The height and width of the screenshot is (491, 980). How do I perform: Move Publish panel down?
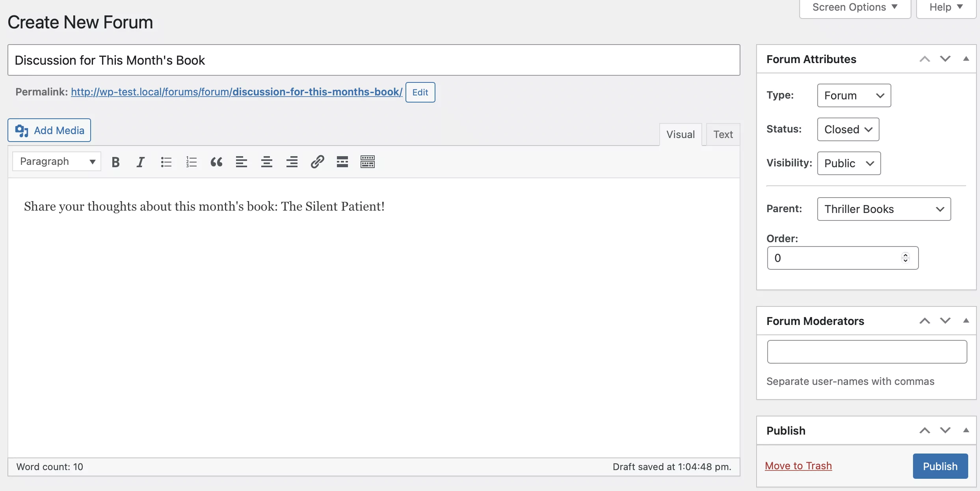click(x=945, y=431)
